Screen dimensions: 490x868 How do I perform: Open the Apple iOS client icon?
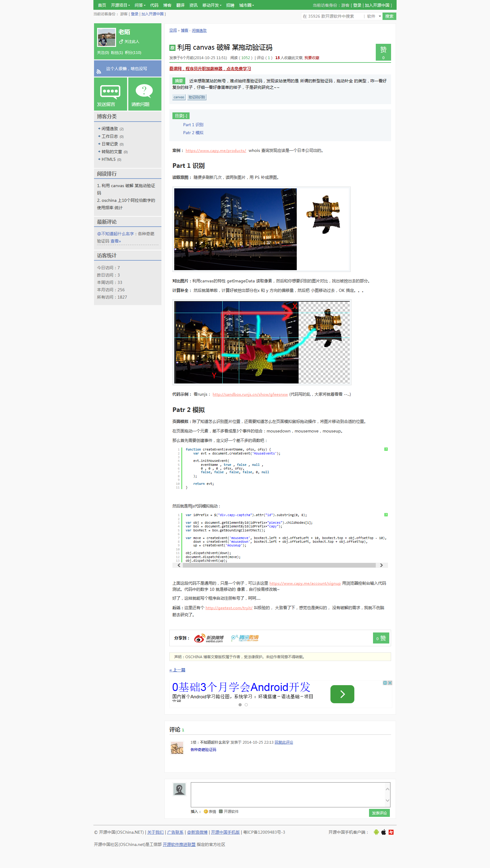[x=383, y=832]
